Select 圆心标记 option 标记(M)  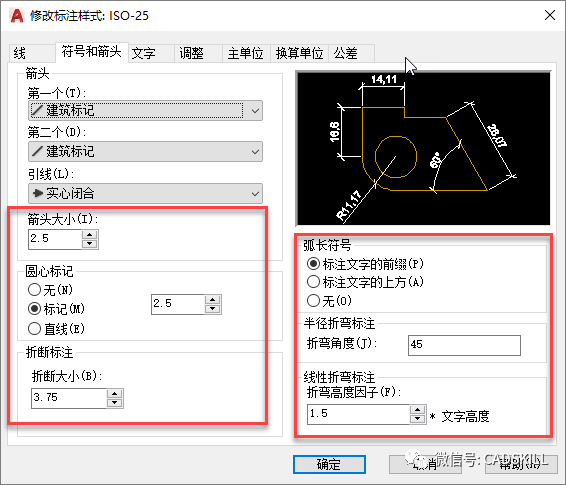pyautogui.click(x=56, y=309)
